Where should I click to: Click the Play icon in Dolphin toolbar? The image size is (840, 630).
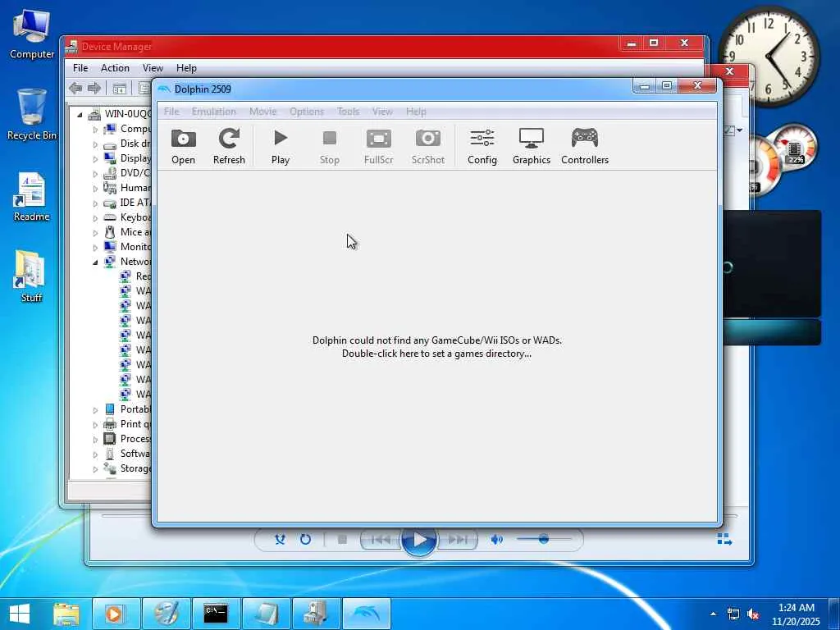(281, 146)
